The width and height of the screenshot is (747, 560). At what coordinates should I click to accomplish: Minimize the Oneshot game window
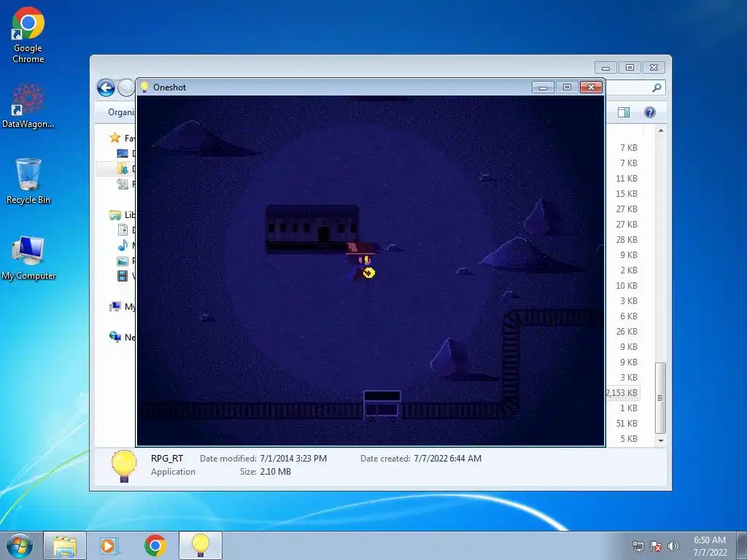click(543, 87)
